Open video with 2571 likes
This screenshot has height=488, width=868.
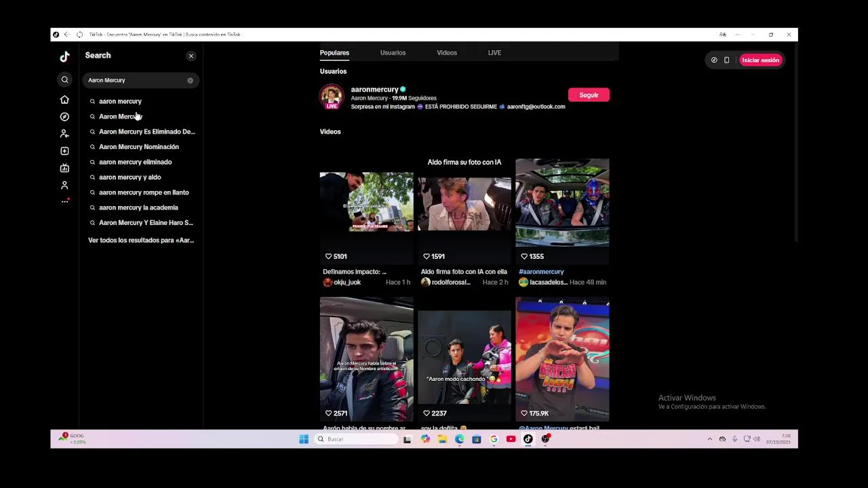tap(366, 359)
